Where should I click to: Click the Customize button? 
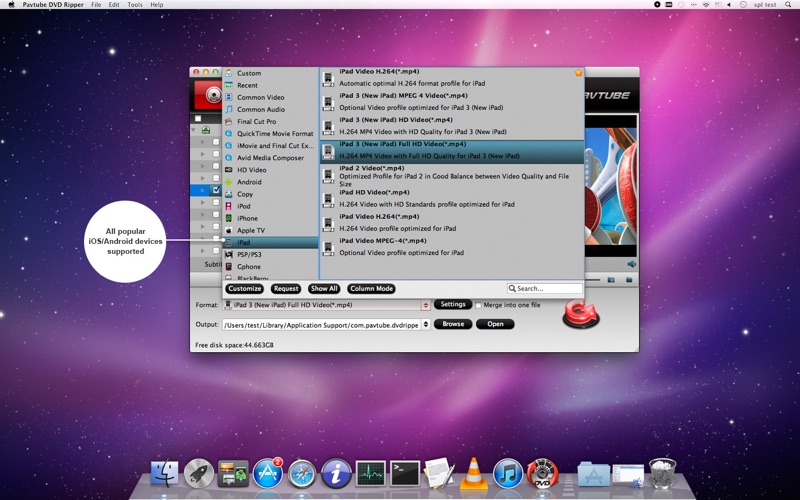click(245, 288)
